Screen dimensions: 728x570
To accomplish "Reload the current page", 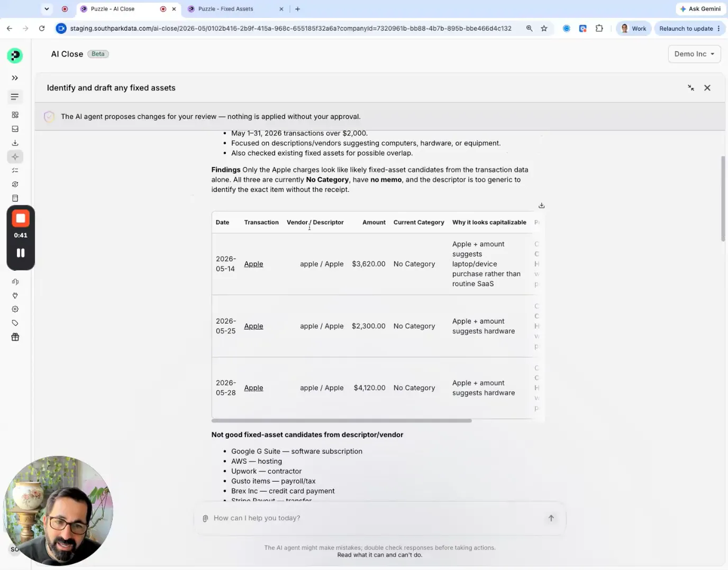I will pos(42,29).
